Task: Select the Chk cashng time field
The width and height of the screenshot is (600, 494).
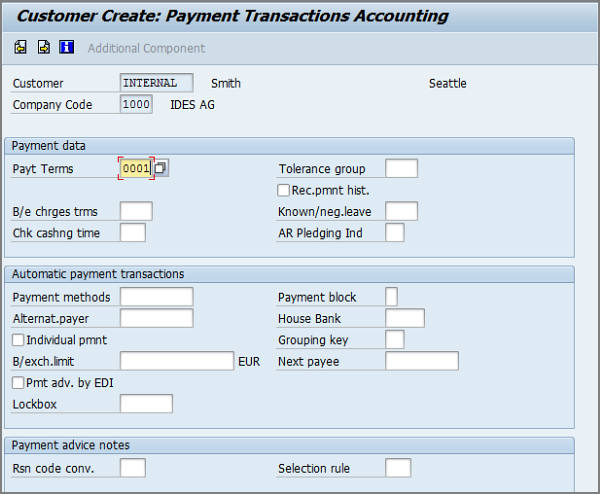Action: tap(132, 233)
